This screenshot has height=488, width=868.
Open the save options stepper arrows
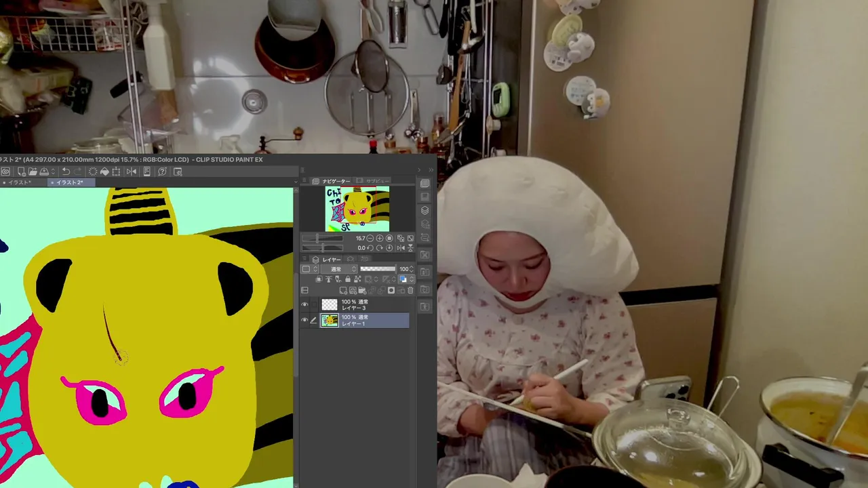tap(53, 171)
